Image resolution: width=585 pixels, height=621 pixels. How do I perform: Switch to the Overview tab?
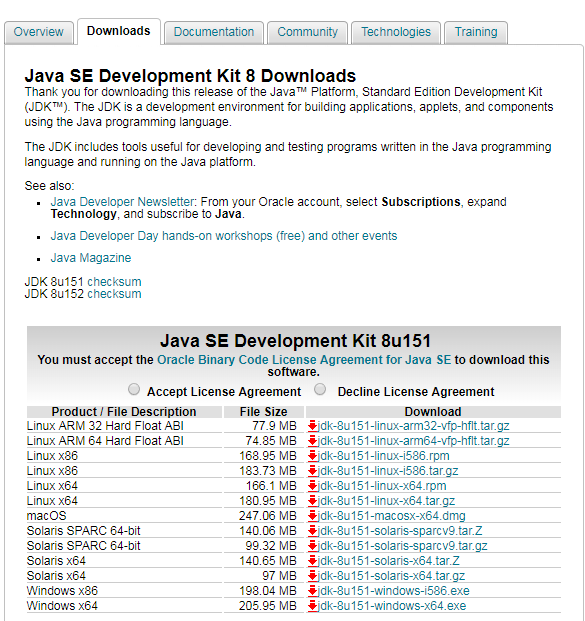point(39,32)
